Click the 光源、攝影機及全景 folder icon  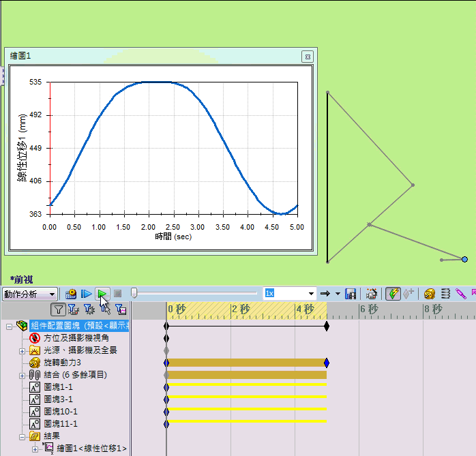click(35, 350)
